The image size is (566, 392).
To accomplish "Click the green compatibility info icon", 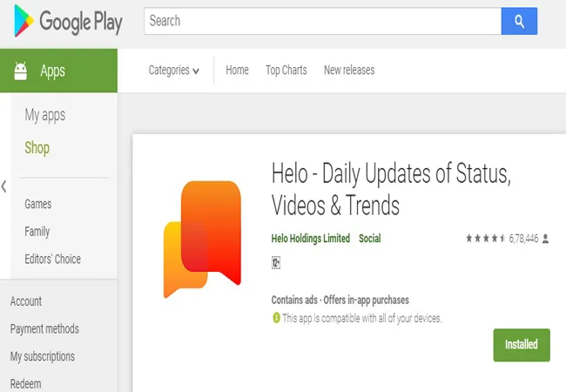I will click(x=276, y=318).
